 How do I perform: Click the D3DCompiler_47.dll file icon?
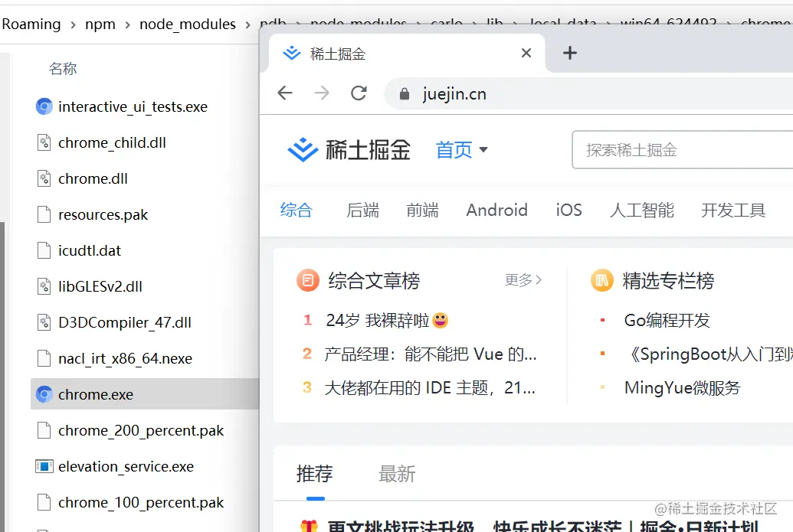tap(44, 322)
